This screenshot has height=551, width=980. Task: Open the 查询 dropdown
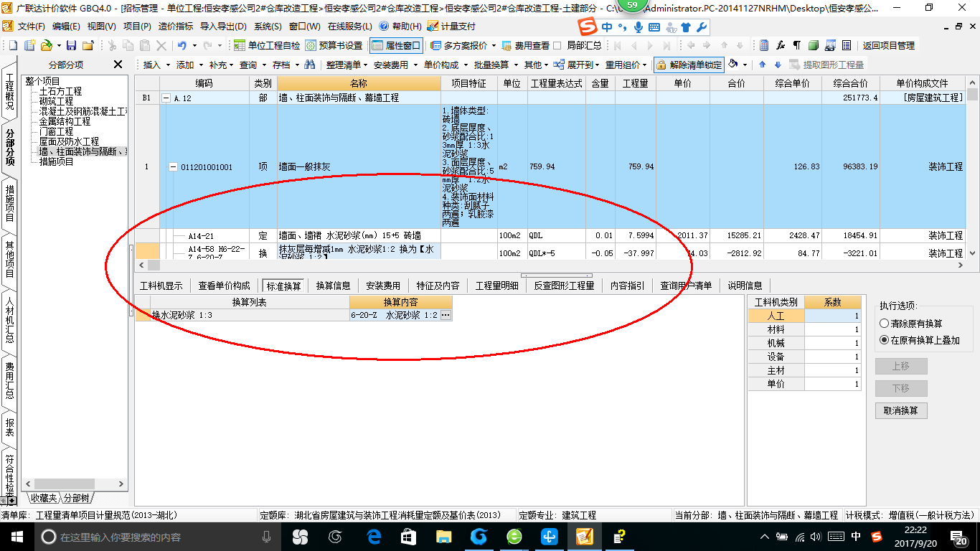click(x=253, y=65)
